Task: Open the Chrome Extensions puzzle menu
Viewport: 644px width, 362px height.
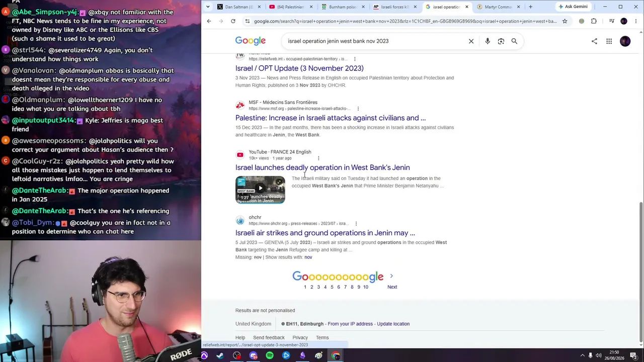Action: pos(594,21)
